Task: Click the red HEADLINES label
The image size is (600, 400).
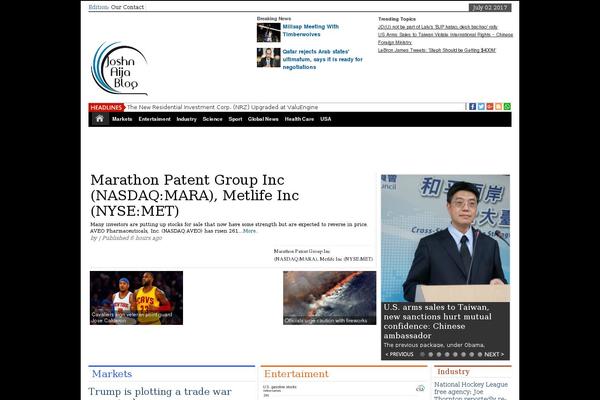Action: click(107, 107)
